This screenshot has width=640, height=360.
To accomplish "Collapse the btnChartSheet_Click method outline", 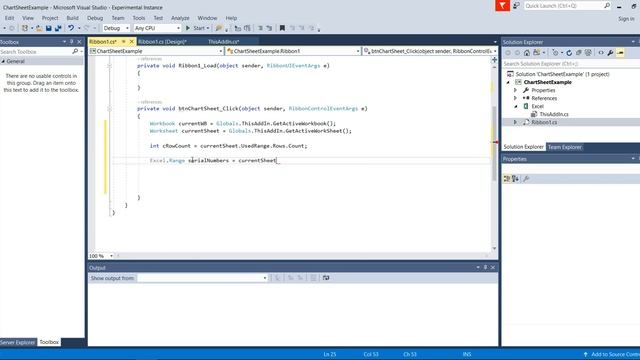I will click(x=109, y=109).
